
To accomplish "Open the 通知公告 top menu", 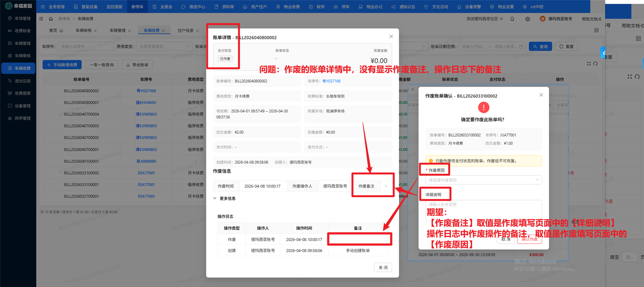I will pyautogui.click(x=403, y=6).
